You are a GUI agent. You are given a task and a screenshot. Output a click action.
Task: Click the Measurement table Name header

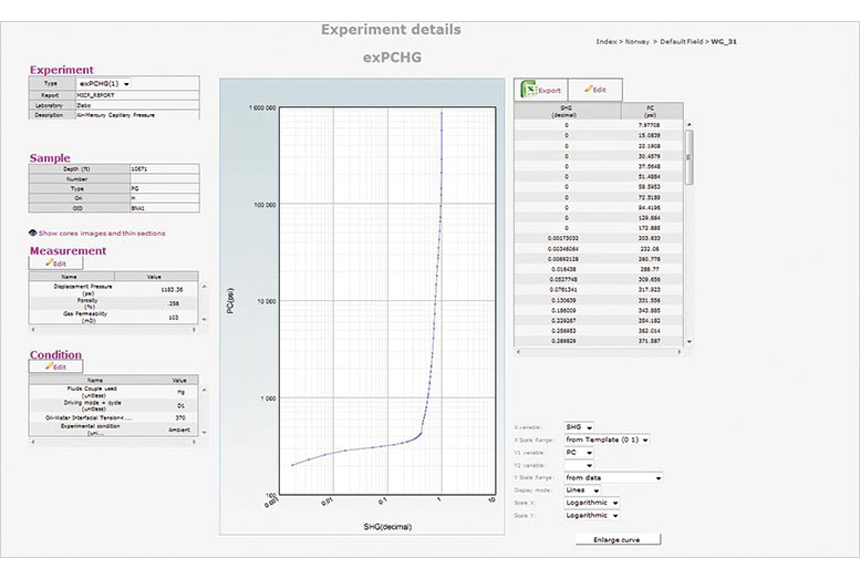71,277
